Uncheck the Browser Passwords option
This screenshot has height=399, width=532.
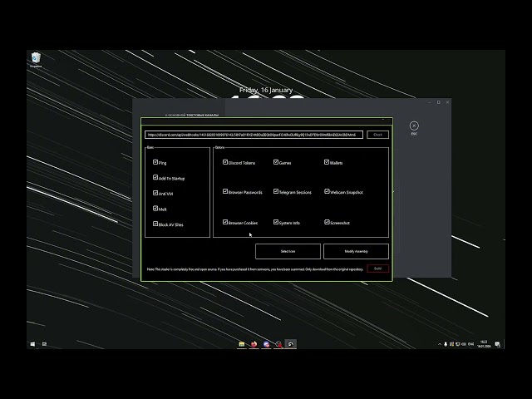[225, 191]
